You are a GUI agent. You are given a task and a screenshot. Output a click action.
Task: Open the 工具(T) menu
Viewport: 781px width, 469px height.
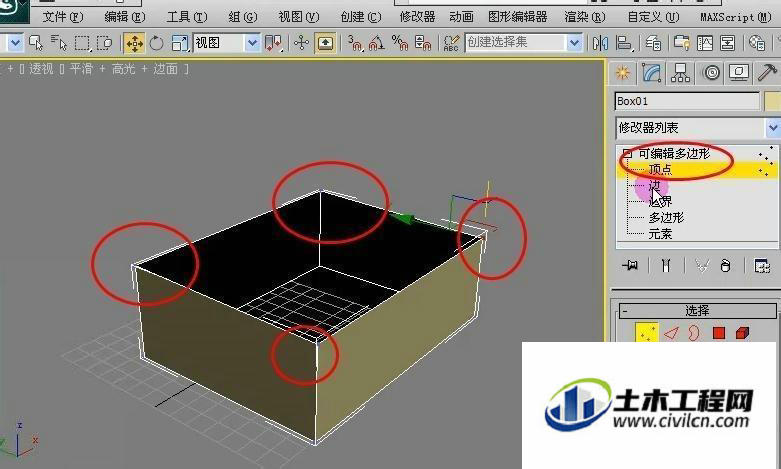[186, 17]
